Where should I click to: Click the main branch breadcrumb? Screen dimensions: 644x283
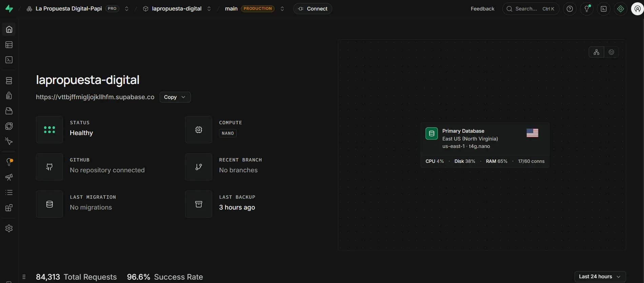point(231,9)
